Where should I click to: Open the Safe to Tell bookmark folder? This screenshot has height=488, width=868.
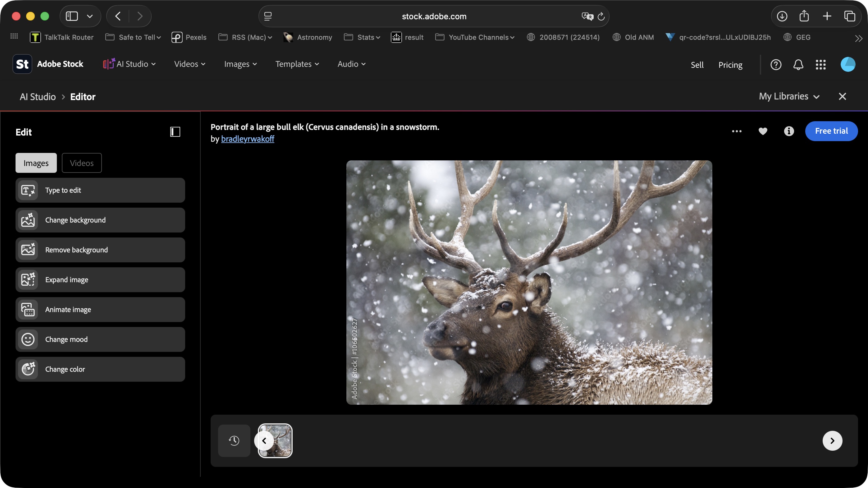point(133,37)
